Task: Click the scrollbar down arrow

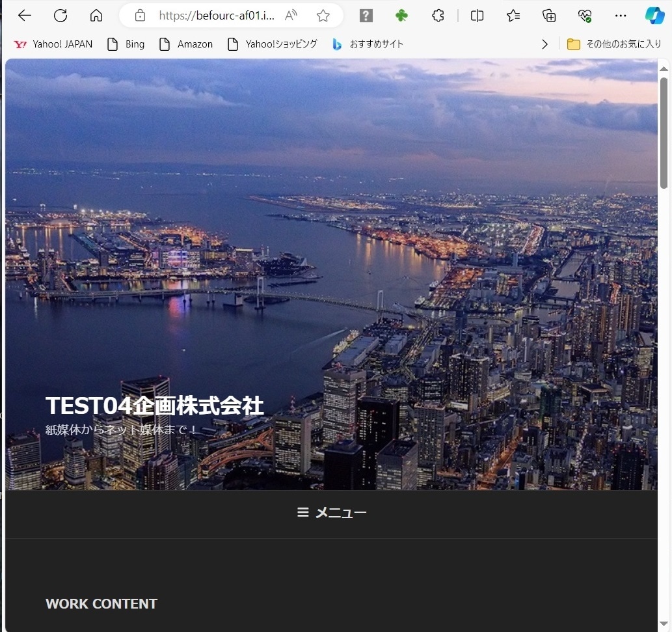Action: pyautogui.click(x=664, y=624)
